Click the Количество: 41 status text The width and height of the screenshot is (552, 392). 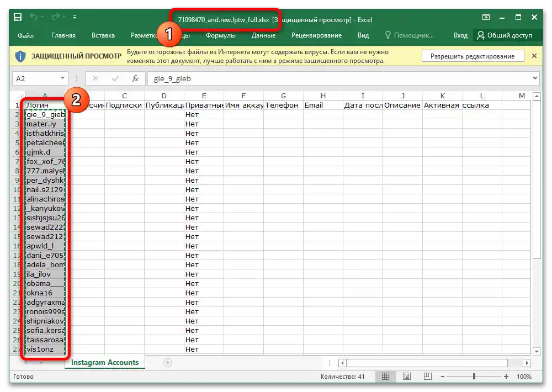pos(343,377)
